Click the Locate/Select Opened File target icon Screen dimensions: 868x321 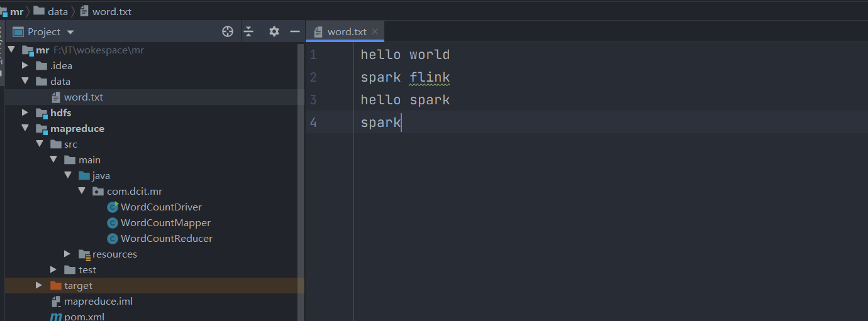[228, 31]
